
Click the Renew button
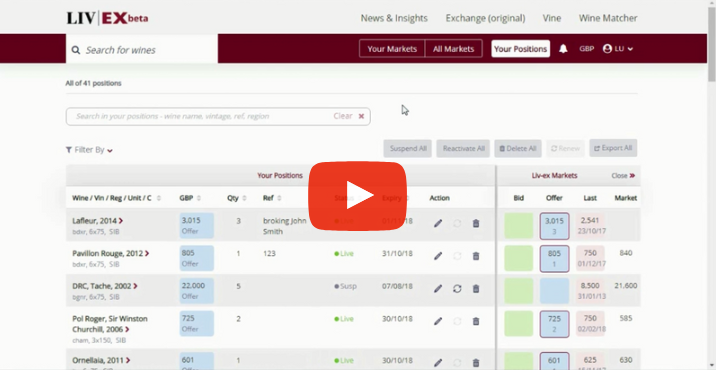[x=565, y=148]
